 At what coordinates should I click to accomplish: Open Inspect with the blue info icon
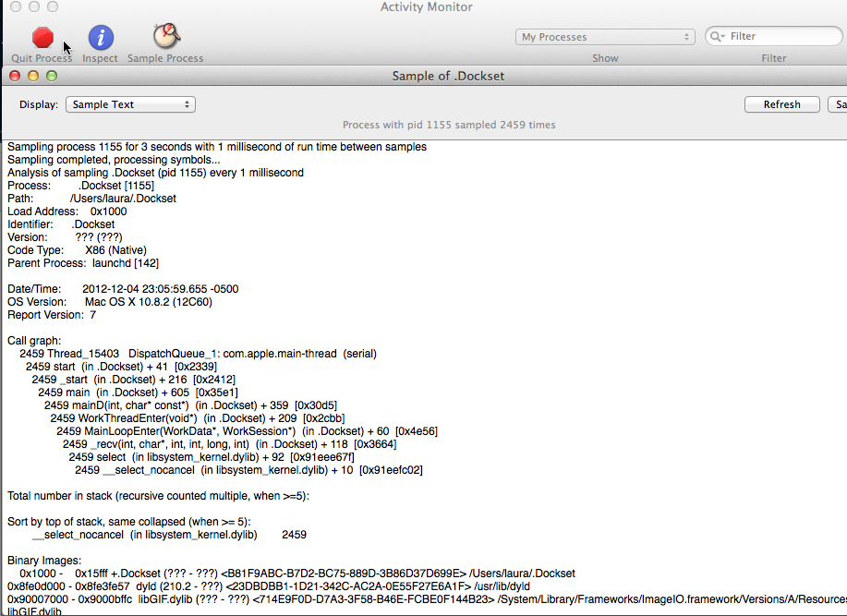coord(101,38)
